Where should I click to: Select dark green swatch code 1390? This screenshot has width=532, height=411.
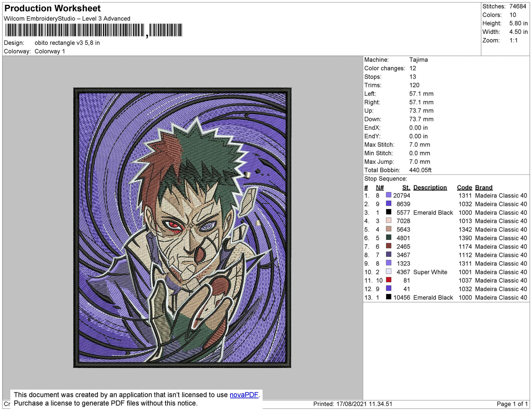pyautogui.click(x=388, y=237)
